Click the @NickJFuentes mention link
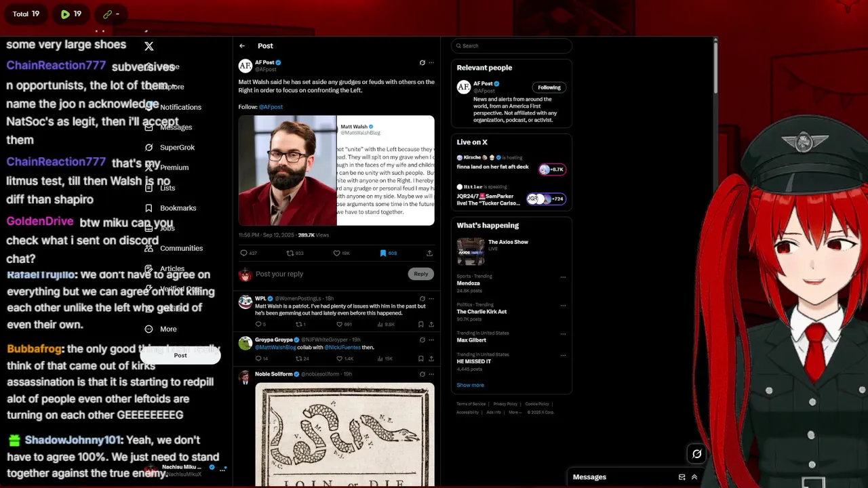This screenshot has width=868, height=488. (x=342, y=348)
